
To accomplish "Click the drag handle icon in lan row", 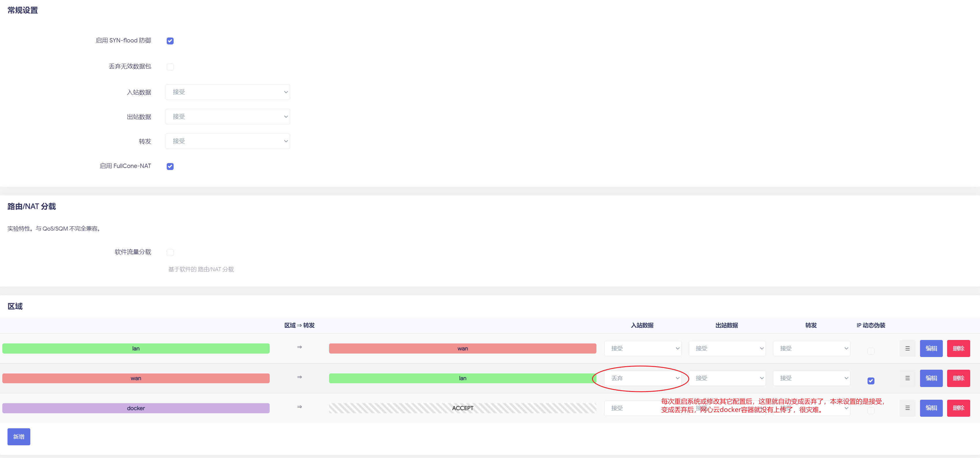I will click(907, 348).
